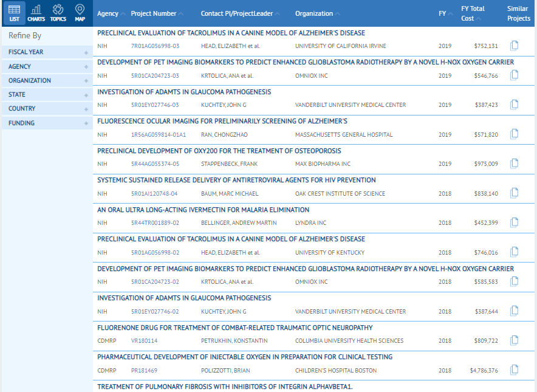Click the 'UNIVERSITY OF KENTUCKY' organization text
Image resolution: width=537 pixels, height=392 pixels.
coord(330,253)
